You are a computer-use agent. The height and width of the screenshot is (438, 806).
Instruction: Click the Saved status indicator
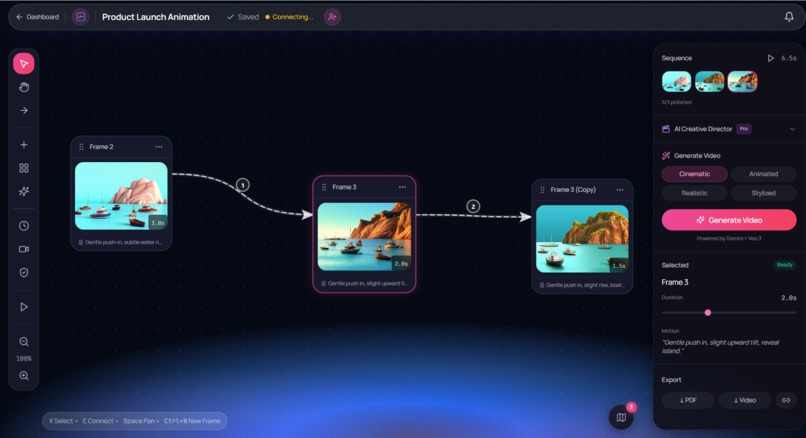pos(243,17)
